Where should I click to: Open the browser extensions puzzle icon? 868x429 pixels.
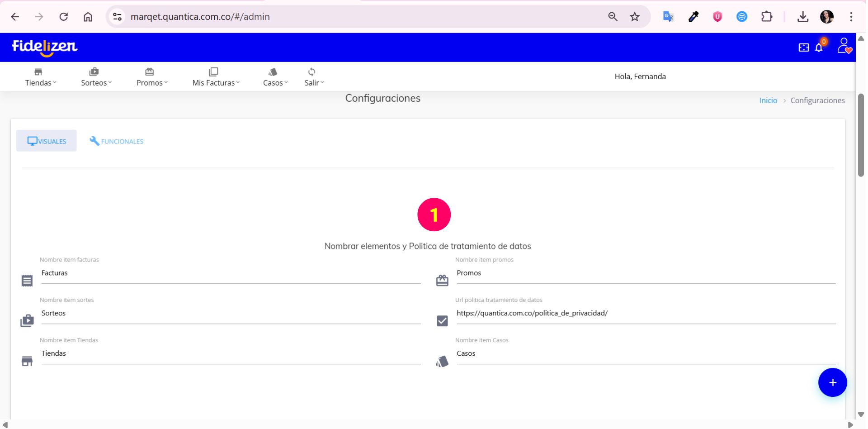coord(766,17)
